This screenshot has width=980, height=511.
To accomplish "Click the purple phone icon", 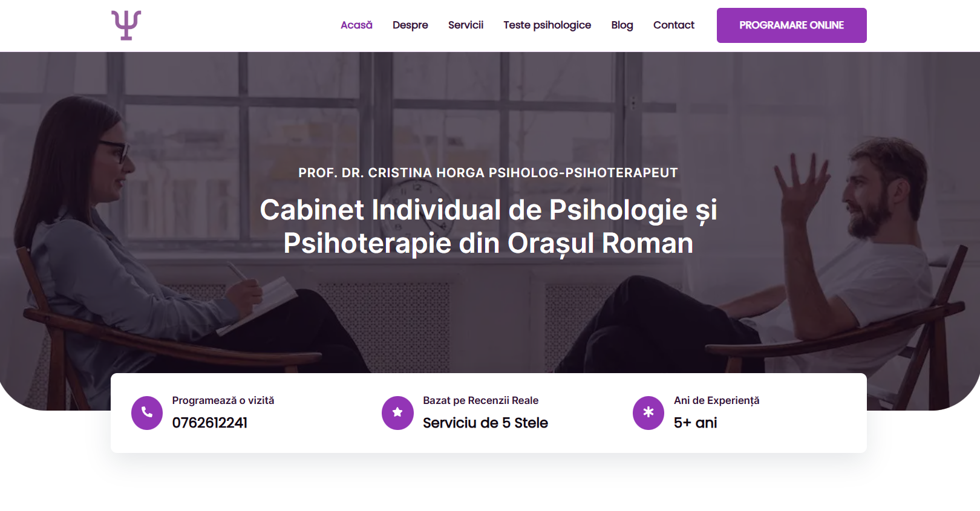I will coord(147,413).
